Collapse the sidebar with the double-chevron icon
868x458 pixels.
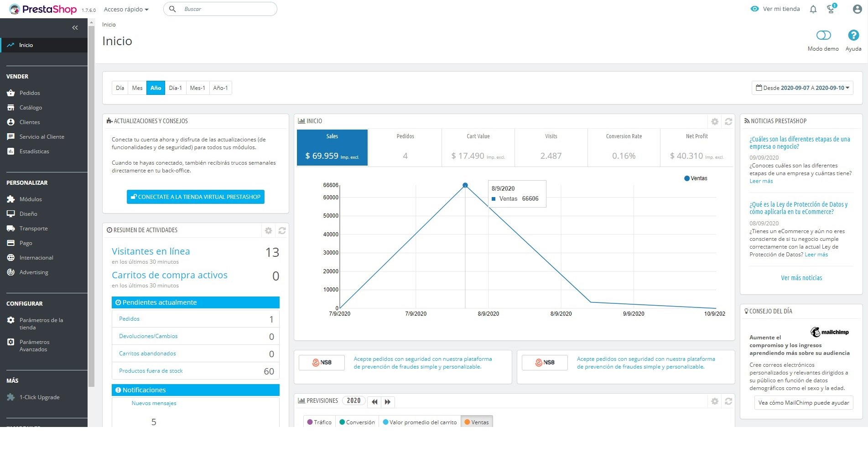coord(75,28)
